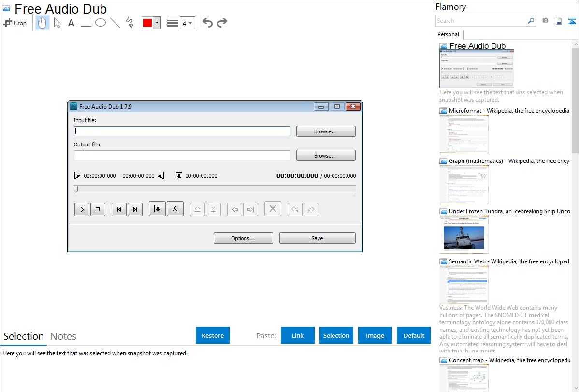Open the line width dropdown showing 4
Screen dimensions: 579x392
point(187,23)
